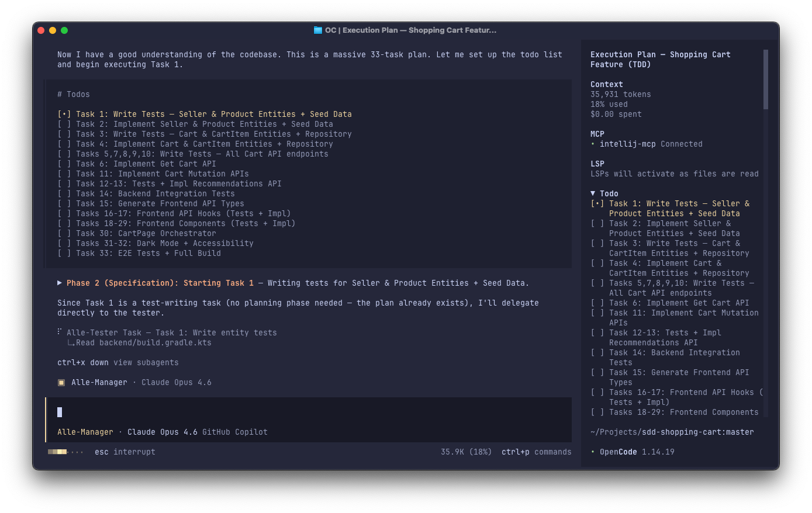812x513 pixels.
Task: Click 18% used in Context section
Action: pyautogui.click(x=609, y=105)
